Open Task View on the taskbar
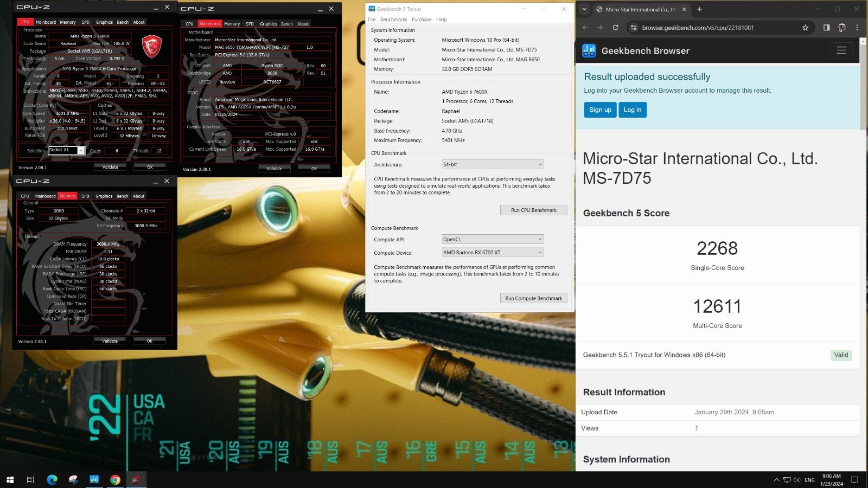868x488 pixels. click(30, 480)
